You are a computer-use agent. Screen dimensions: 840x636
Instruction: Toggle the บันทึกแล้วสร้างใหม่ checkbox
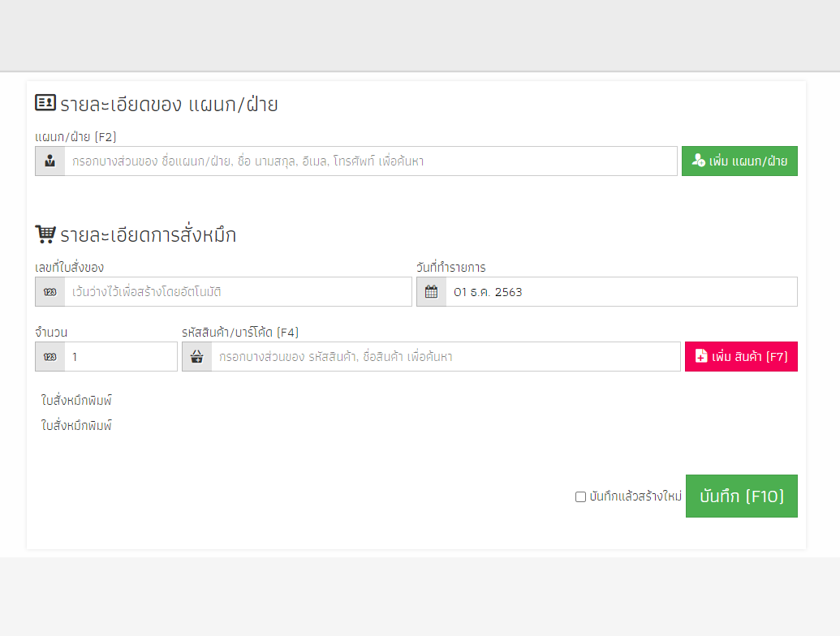[x=580, y=496]
